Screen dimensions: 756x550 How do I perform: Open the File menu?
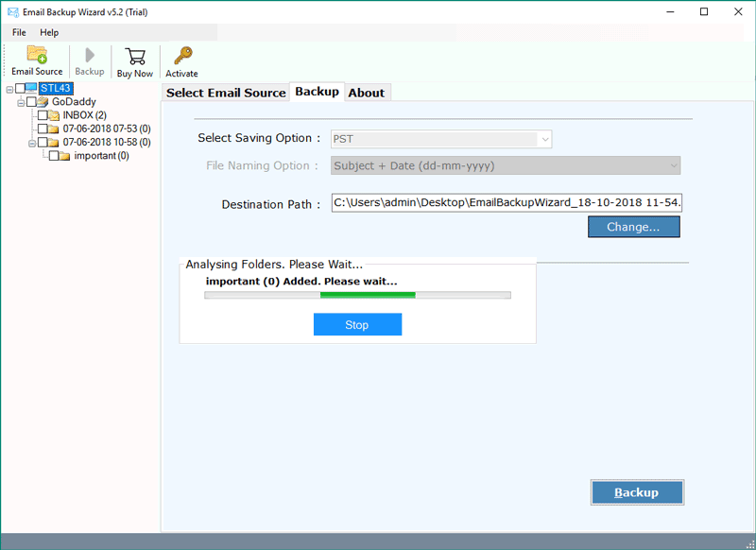19,32
